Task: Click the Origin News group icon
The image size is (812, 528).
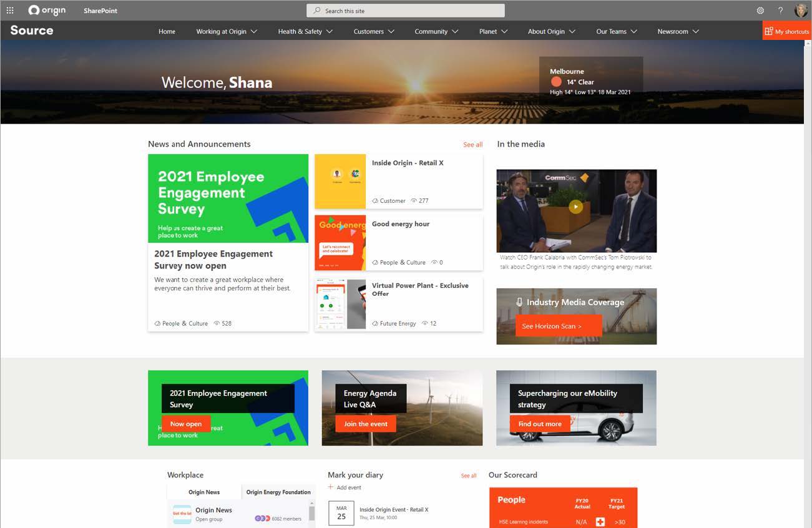Action: tap(182, 514)
